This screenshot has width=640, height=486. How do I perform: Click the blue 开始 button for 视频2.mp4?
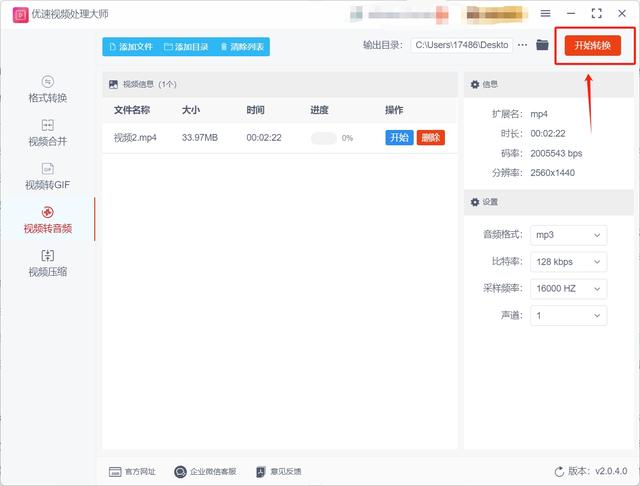click(399, 138)
